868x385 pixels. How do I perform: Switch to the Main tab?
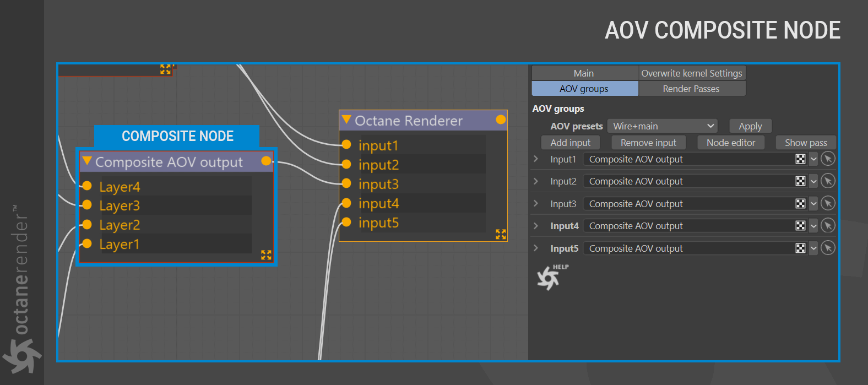[584, 73]
